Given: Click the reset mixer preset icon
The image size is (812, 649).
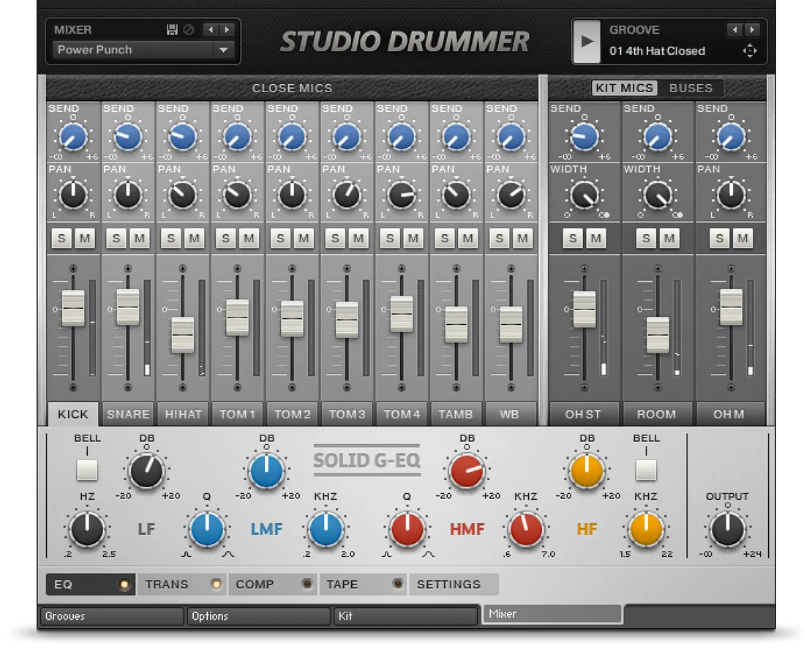Looking at the screenshot, I should tap(189, 30).
